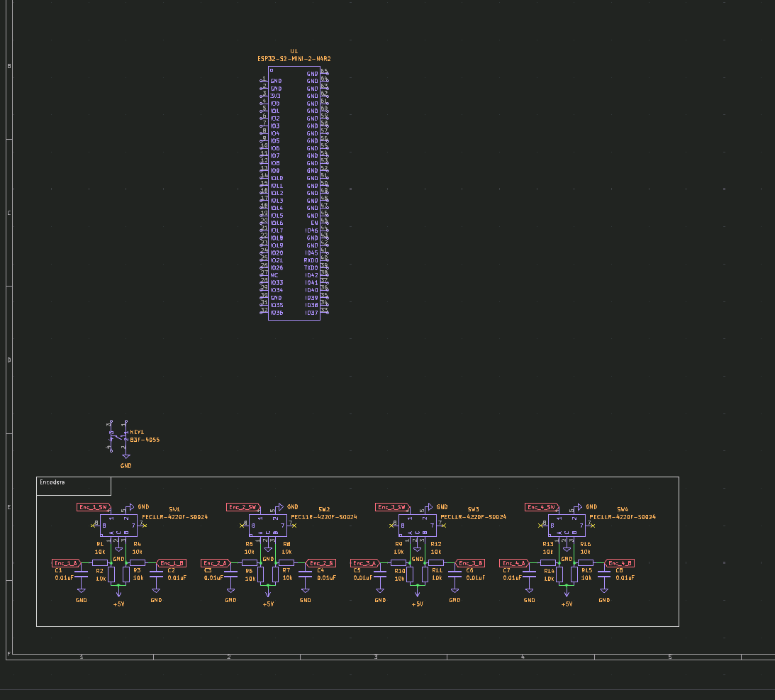Click the IO46 pin name on U1

coord(312,231)
